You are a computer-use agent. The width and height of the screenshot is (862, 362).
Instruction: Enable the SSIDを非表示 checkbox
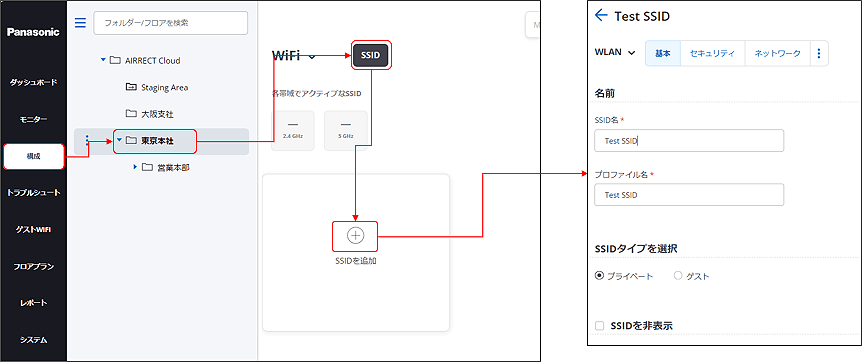[x=599, y=326]
